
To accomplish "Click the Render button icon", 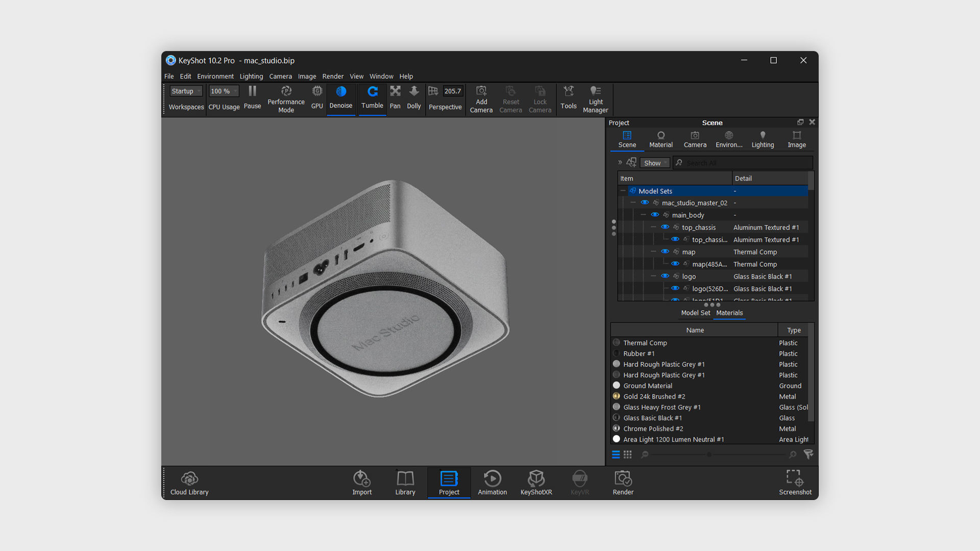I will [623, 479].
